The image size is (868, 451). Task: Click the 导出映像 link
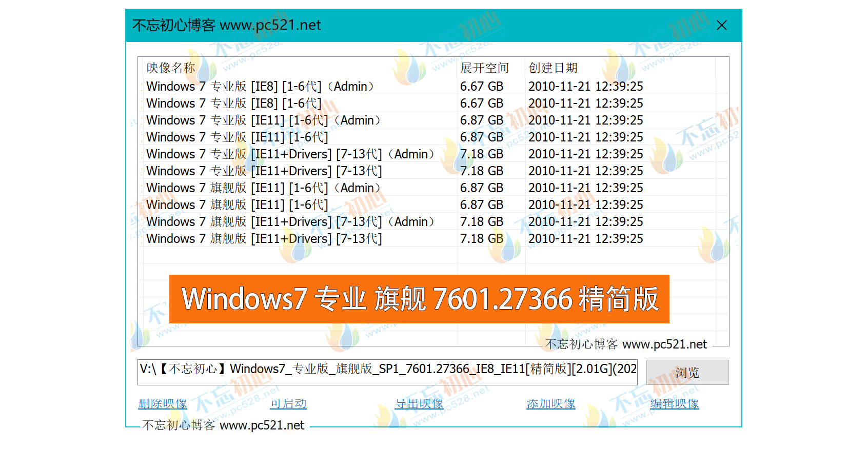(x=419, y=404)
